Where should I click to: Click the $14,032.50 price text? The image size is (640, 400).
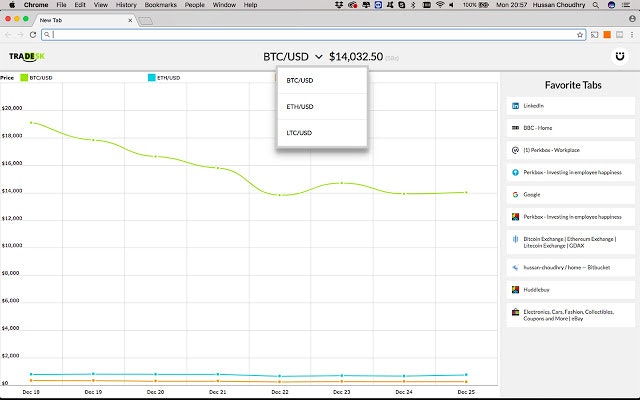point(356,57)
